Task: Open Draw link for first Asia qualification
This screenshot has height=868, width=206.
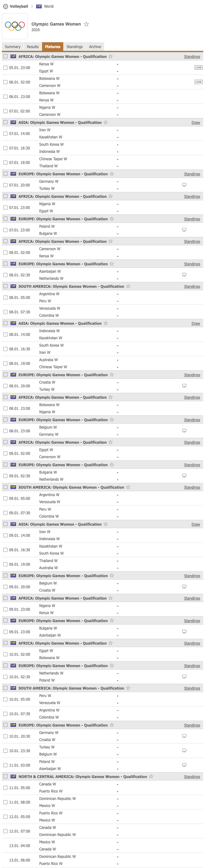Action: click(x=196, y=123)
